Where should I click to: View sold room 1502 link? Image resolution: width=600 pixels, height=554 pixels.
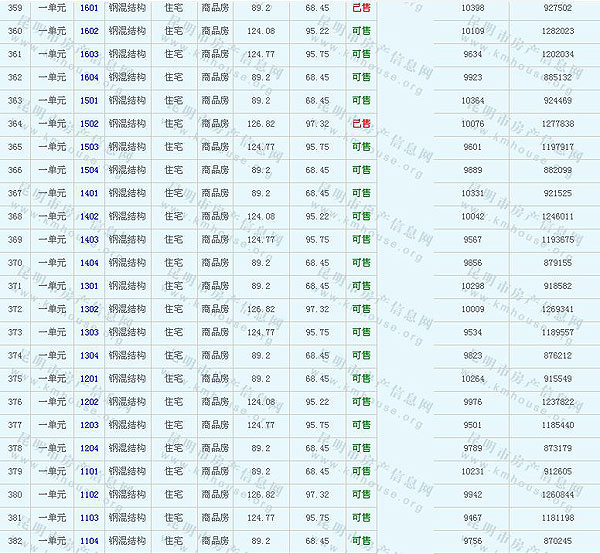[89, 124]
